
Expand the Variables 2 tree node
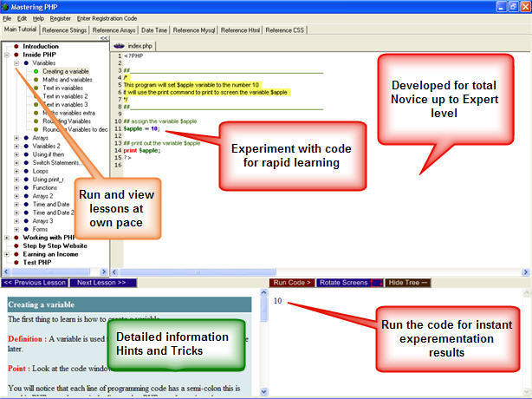click(16, 147)
